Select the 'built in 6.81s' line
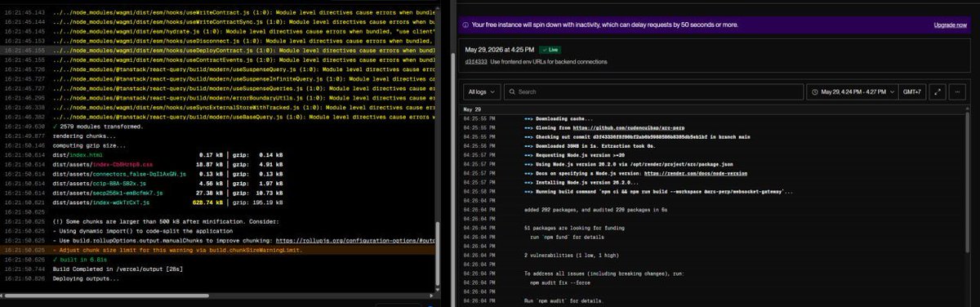 point(79,260)
